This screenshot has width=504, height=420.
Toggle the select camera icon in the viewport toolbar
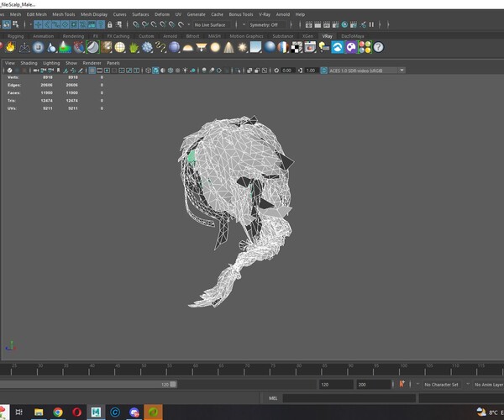pos(36,71)
